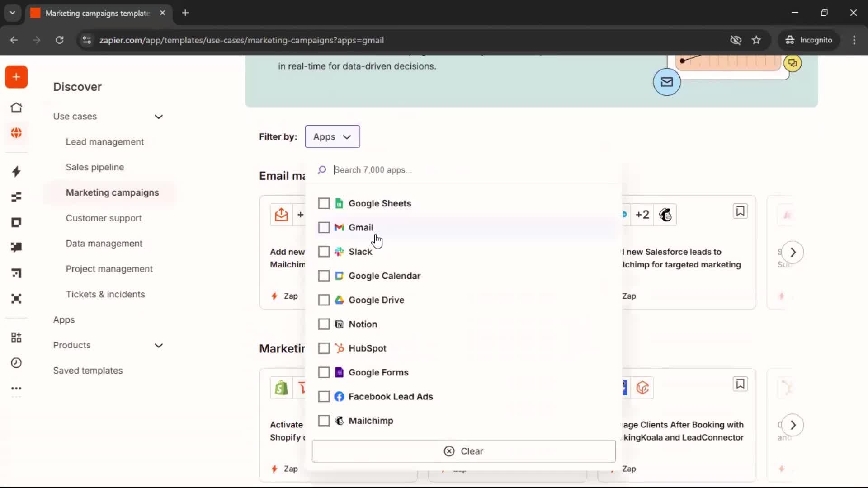
Task: Click the tracking protection eye icon
Action: coord(736,40)
